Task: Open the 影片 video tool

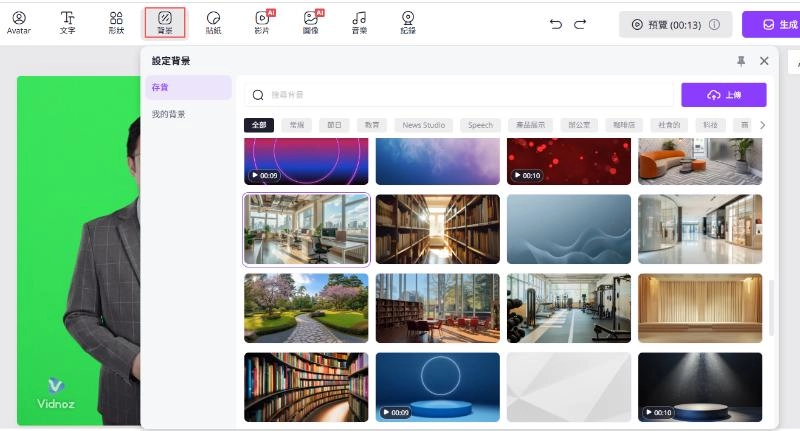Action: (x=262, y=22)
